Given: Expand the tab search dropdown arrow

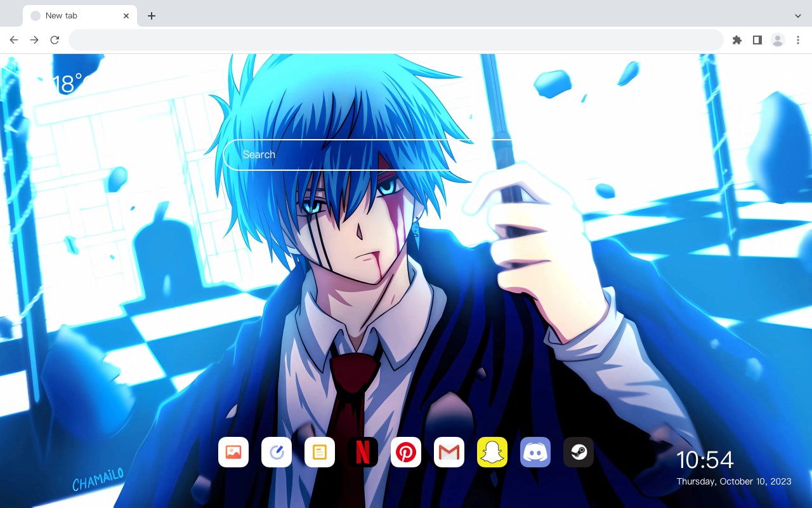Looking at the screenshot, I should 798,16.
